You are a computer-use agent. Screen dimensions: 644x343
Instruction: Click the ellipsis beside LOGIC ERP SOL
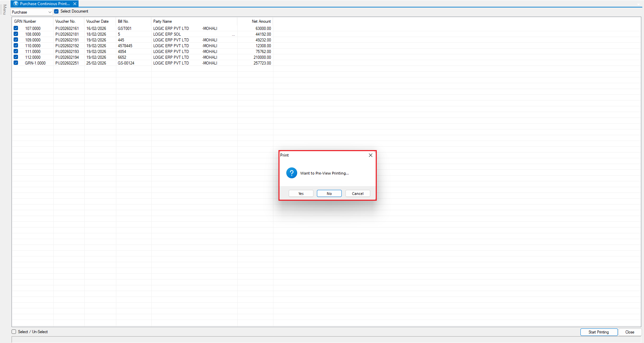233,35
